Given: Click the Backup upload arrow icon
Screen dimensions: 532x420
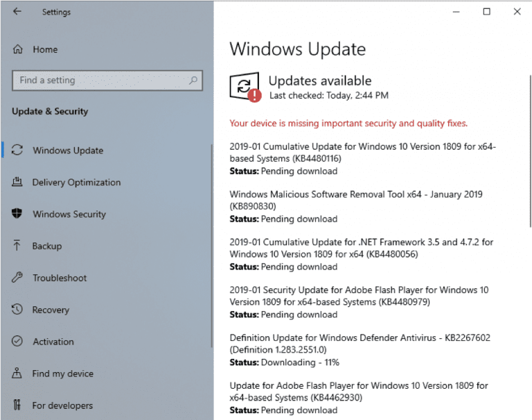Looking at the screenshot, I should (x=18, y=246).
